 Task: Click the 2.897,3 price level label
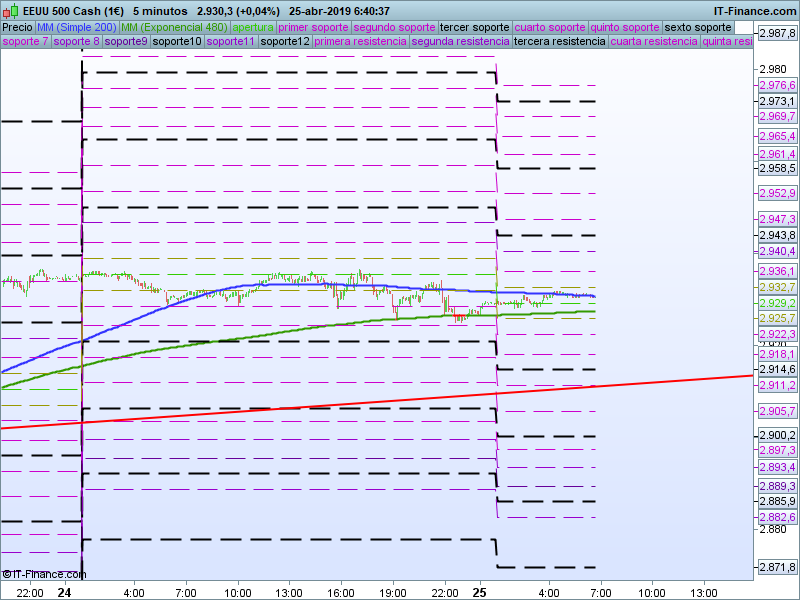(x=777, y=450)
